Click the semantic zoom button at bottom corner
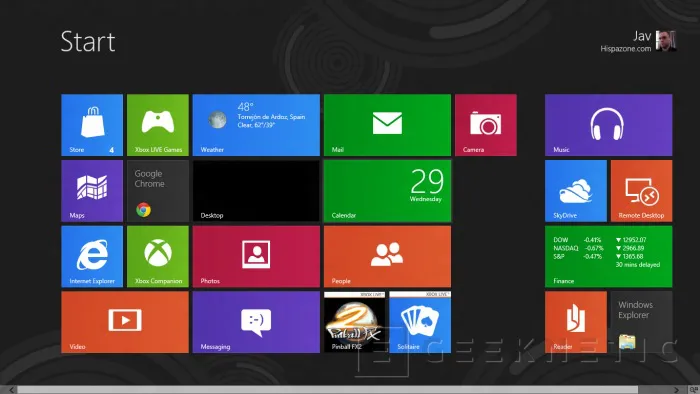Screen dimensions: 700x394 click(694, 390)
